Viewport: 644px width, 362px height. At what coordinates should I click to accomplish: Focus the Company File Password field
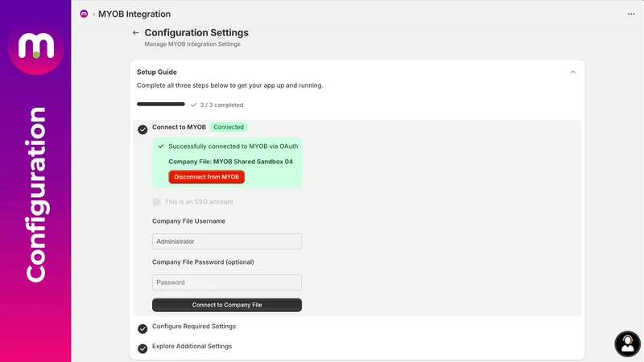[227, 282]
